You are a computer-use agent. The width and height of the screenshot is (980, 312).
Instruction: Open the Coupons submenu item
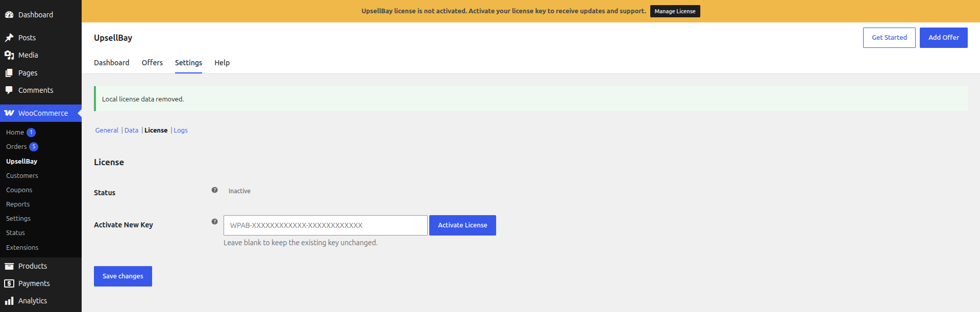pyautogui.click(x=19, y=190)
